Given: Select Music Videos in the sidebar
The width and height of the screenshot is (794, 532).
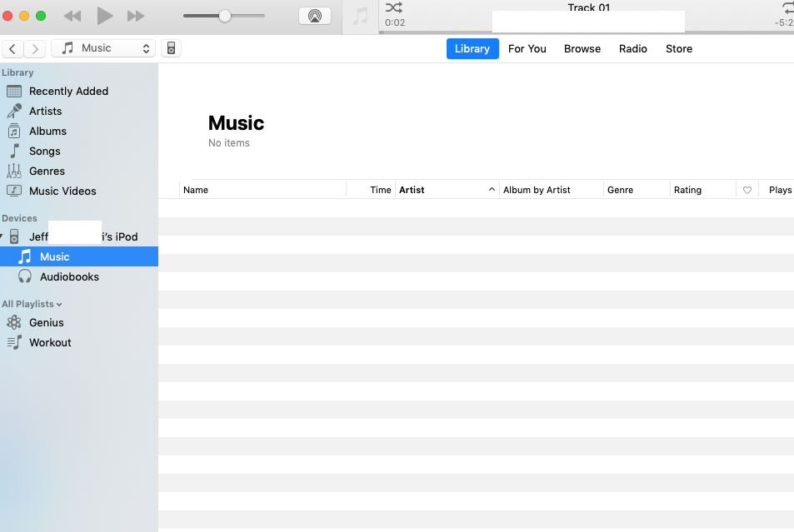Looking at the screenshot, I should [x=79, y=191].
